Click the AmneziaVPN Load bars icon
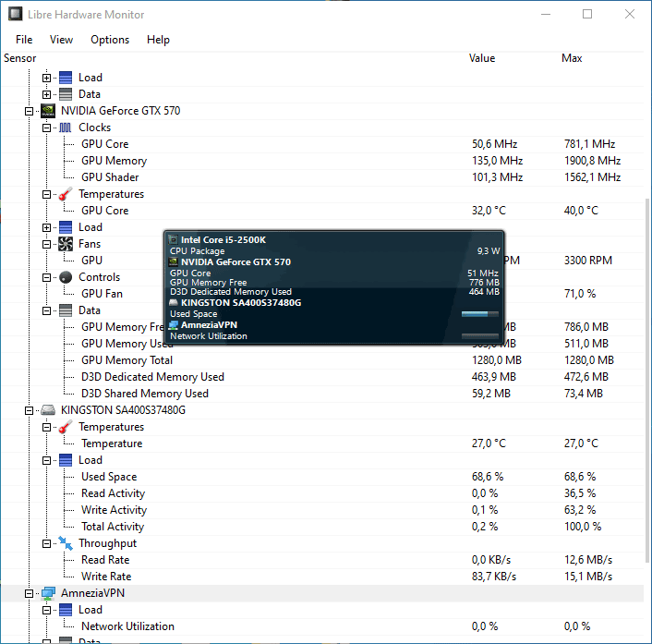This screenshot has height=644, width=652. click(x=66, y=610)
